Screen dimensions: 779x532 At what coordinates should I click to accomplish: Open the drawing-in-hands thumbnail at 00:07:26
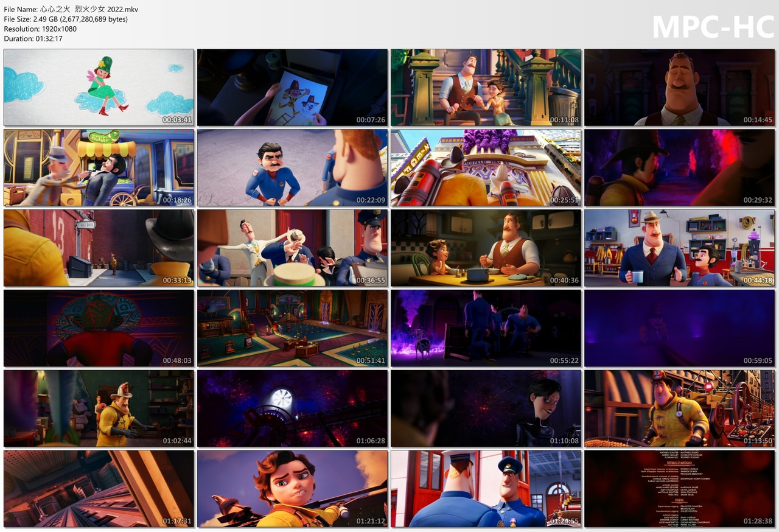(292, 88)
